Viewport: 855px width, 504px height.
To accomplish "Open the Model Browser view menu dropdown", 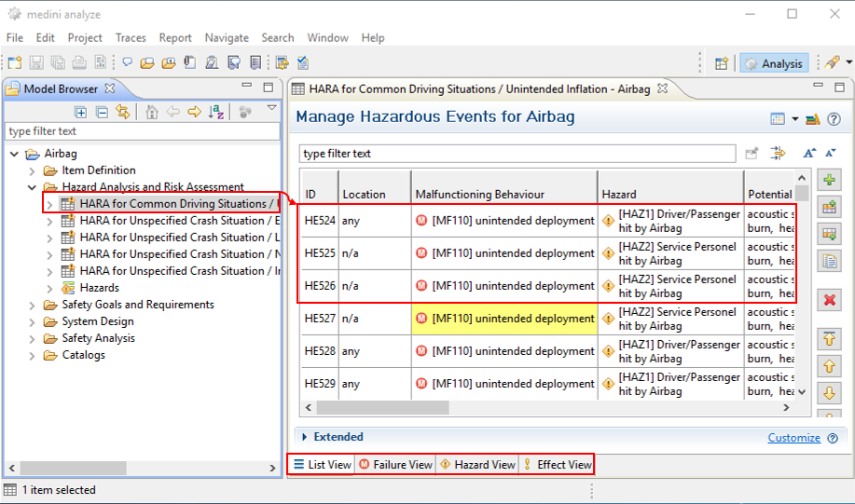I will tap(271, 109).
